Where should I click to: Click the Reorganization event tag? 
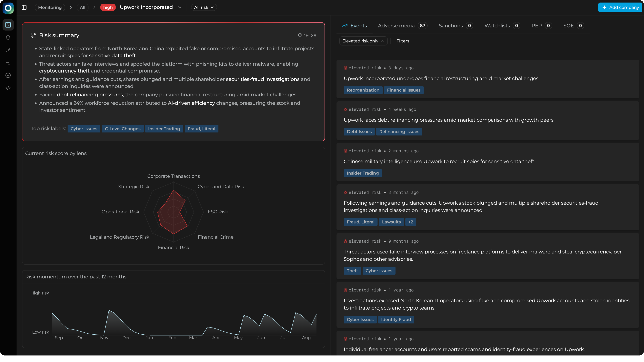[363, 90]
